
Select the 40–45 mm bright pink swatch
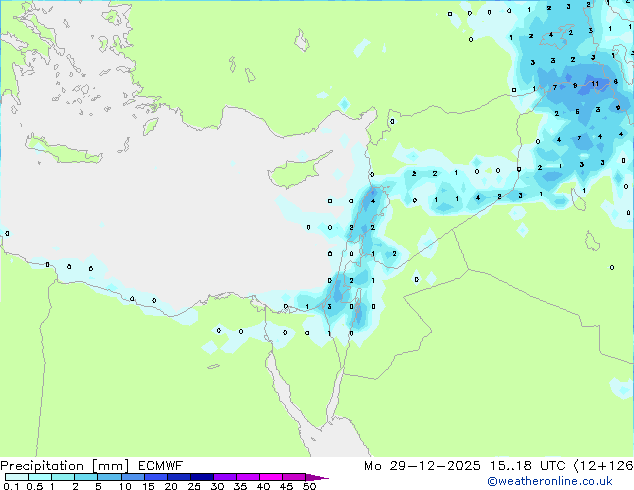point(271,477)
